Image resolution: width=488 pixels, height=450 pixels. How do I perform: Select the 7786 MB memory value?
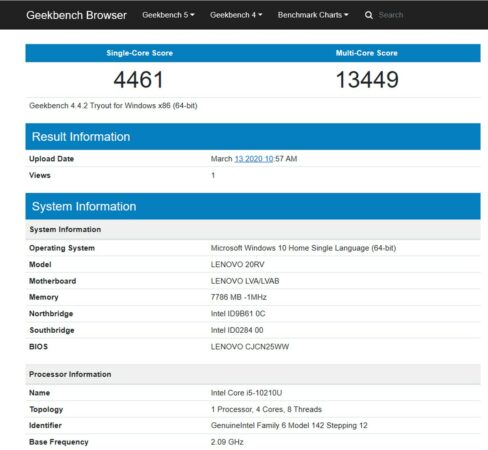click(239, 297)
